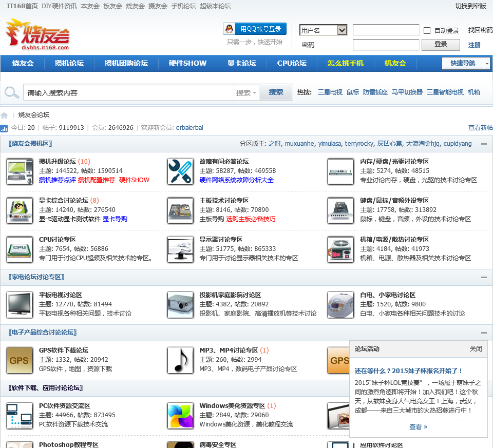Image resolution: width=493 pixels, height=448 pixels.
Task: Collapse the 电子产品综合讨论论坛 section
Action: tap(484, 333)
